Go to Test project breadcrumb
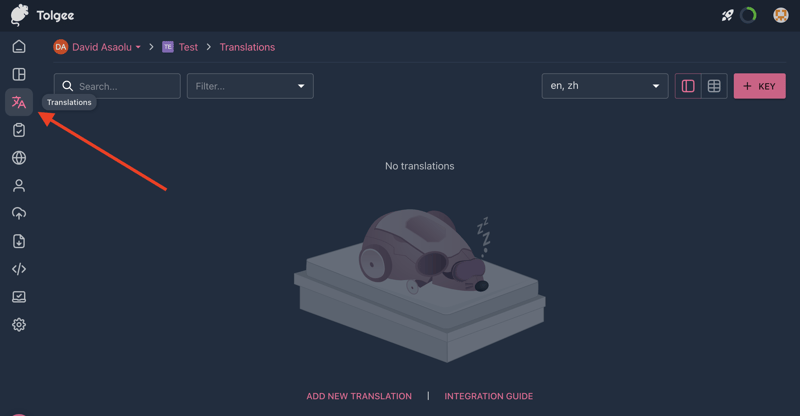 pos(188,47)
